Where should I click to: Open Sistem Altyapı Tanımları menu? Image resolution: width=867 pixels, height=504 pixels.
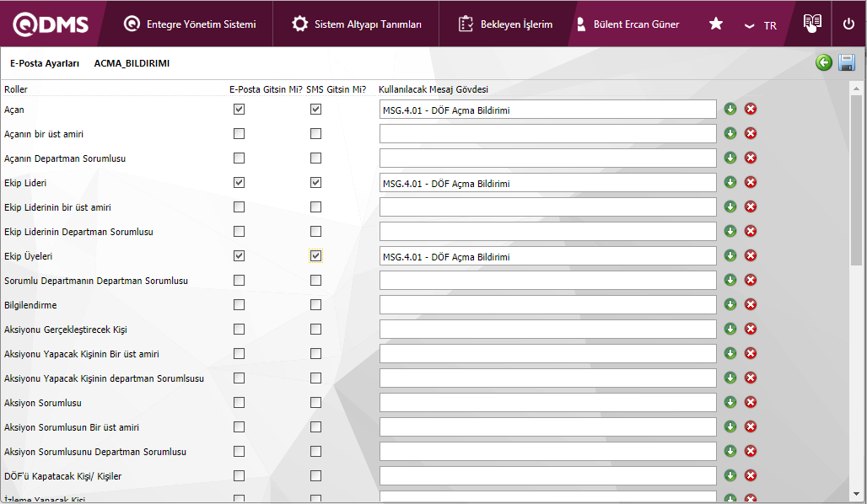pos(357,24)
